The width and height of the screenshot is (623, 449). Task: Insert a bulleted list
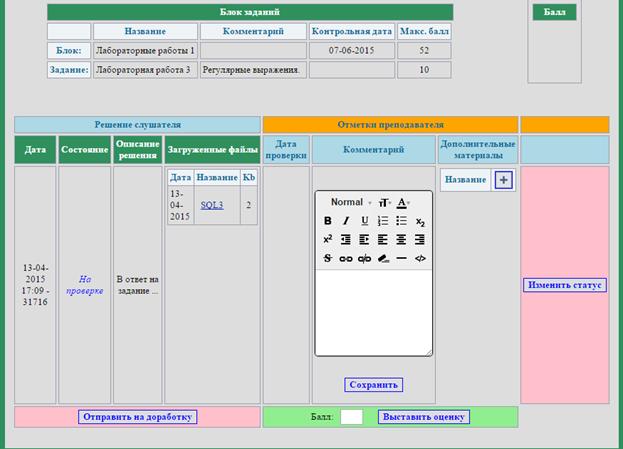click(x=401, y=221)
